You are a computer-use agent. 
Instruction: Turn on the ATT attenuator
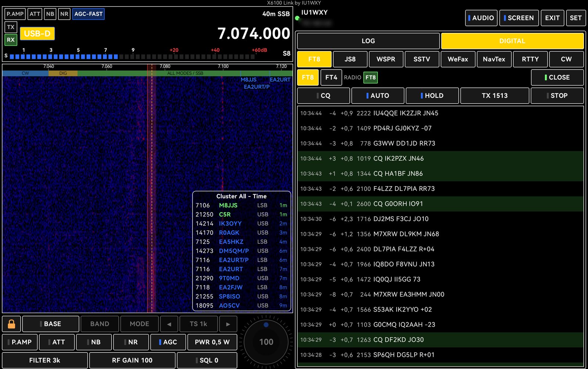(x=57, y=342)
